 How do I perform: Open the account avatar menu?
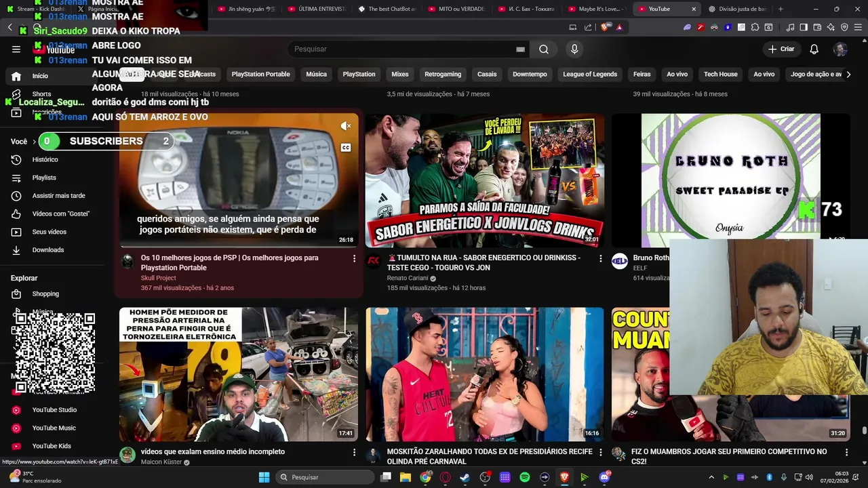[x=840, y=49]
